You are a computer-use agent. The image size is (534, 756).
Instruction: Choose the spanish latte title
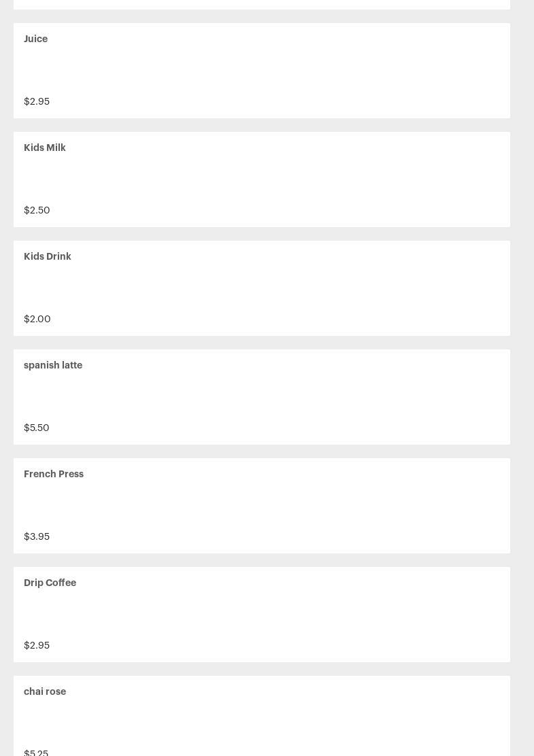click(x=53, y=365)
